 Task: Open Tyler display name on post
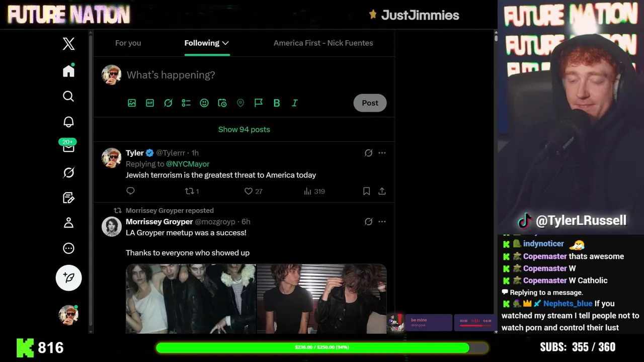[135, 153]
